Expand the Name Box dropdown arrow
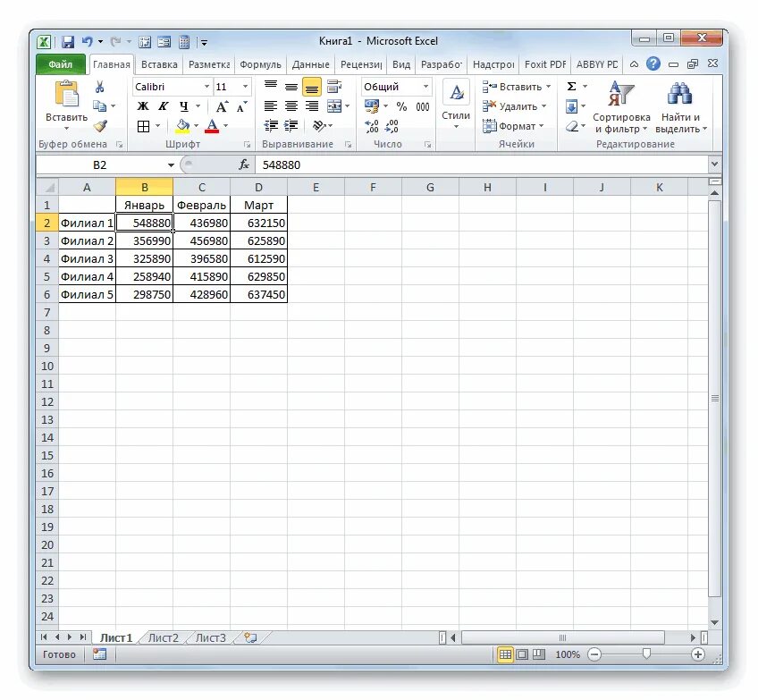Viewport: 758px width, 700px height. [171, 165]
